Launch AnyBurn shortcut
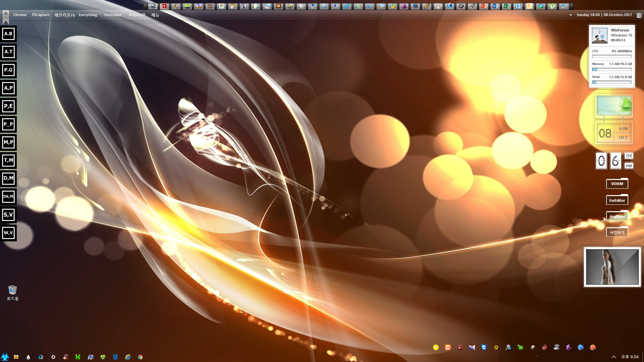Screen dimensions: 644x362 [x=617, y=217]
